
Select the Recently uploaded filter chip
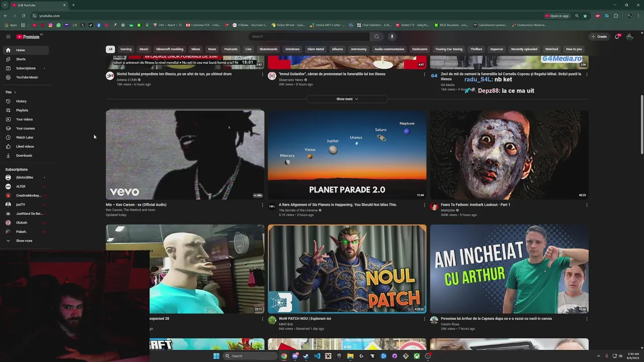point(524,49)
